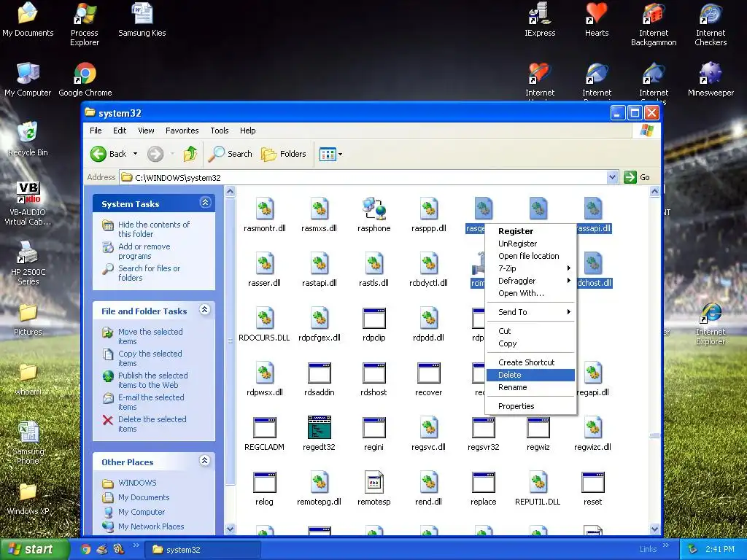
Task: Click the task pane scroll up arrow
Action: [x=230, y=192]
